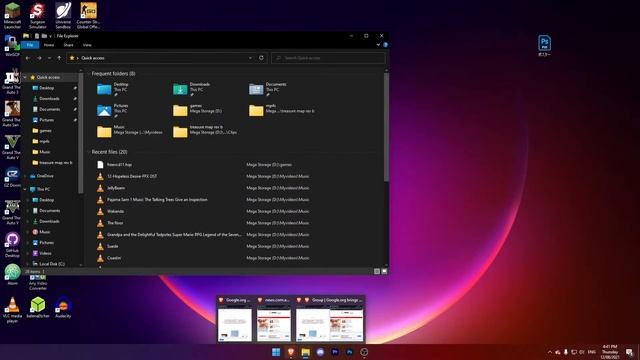The width and height of the screenshot is (640, 360).
Task: Open the Home ribbon tab
Action: pyautogui.click(x=49, y=45)
